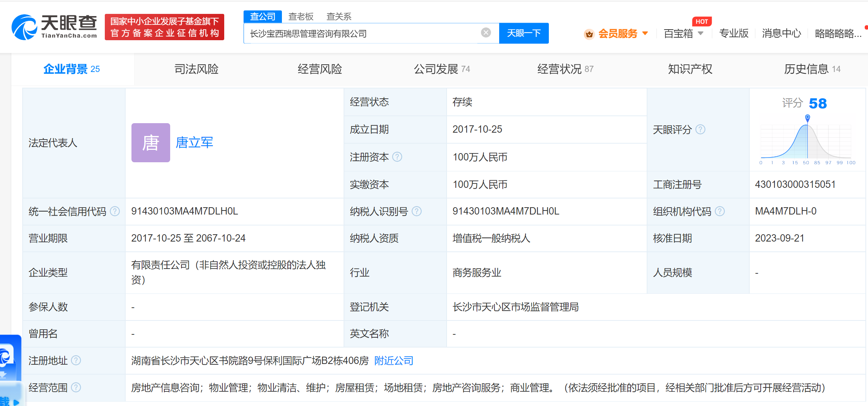Select 增值税一般纳税人 value
The width and height of the screenshot is (868, 406).
(x=491, y=238)
